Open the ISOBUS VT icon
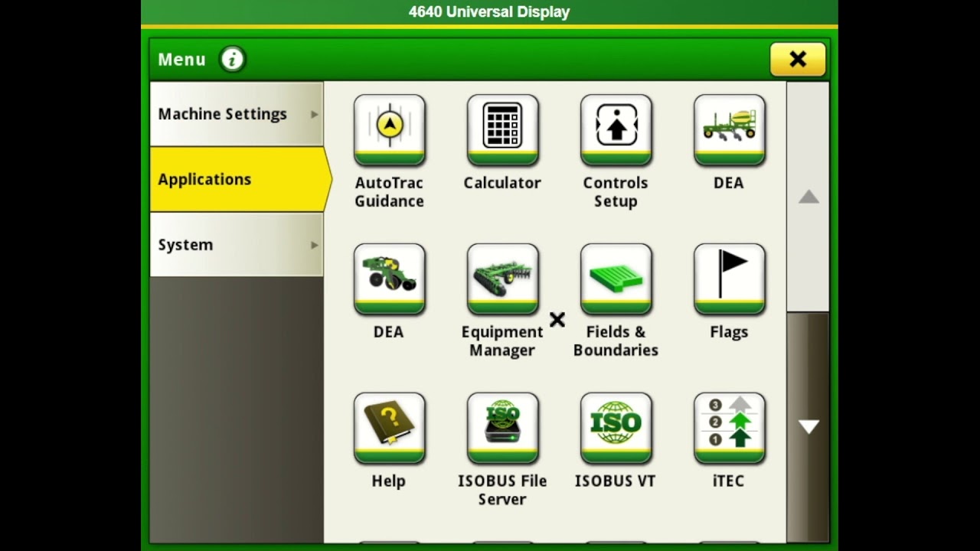The image size is (980, 551). [616, 428]
